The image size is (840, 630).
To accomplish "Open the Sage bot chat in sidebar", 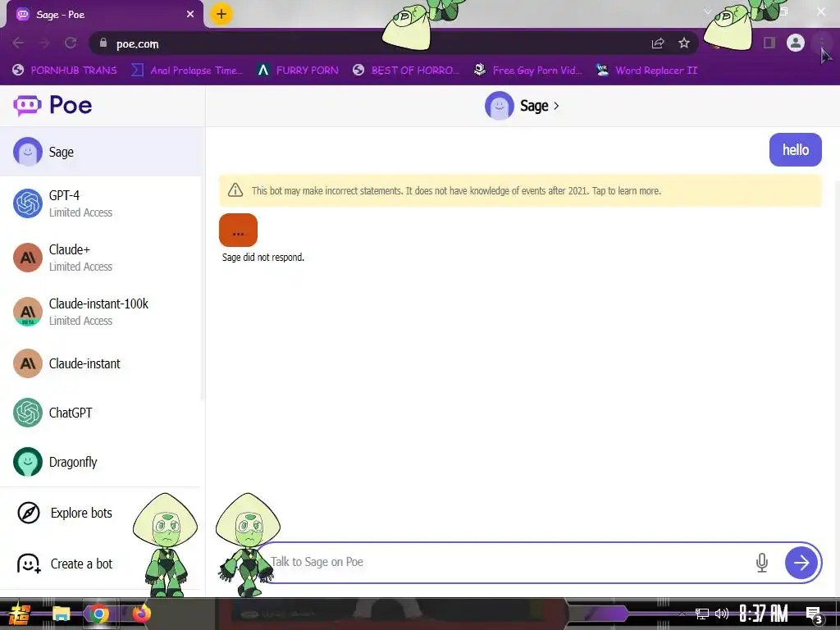I will click(x=102, y=152).
